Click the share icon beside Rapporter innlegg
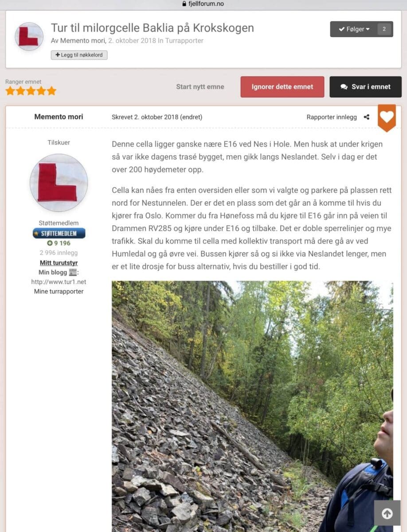Screen dimensions: 407x532 366,117
